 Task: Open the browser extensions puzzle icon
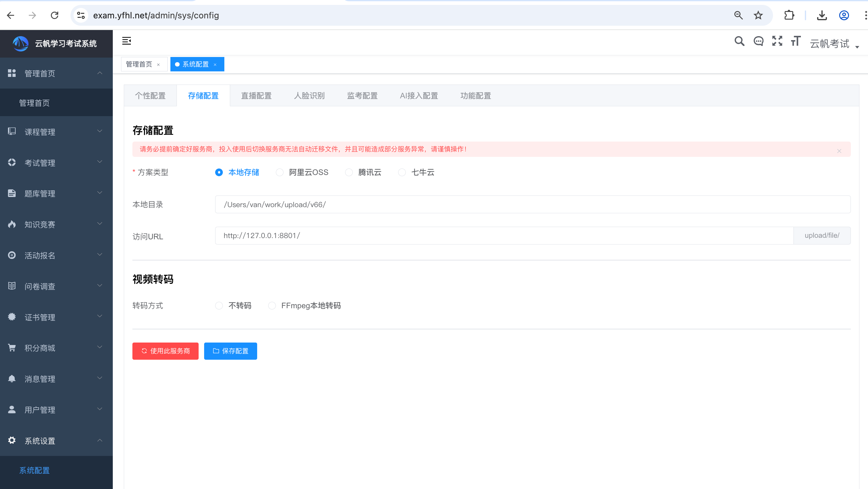[x=789, y=15]
